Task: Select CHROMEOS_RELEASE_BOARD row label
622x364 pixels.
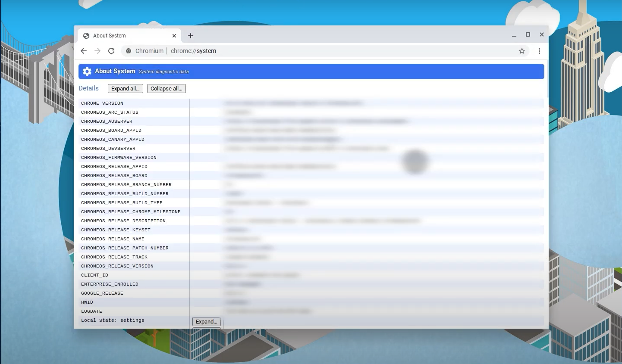Action: pos(114,176)
